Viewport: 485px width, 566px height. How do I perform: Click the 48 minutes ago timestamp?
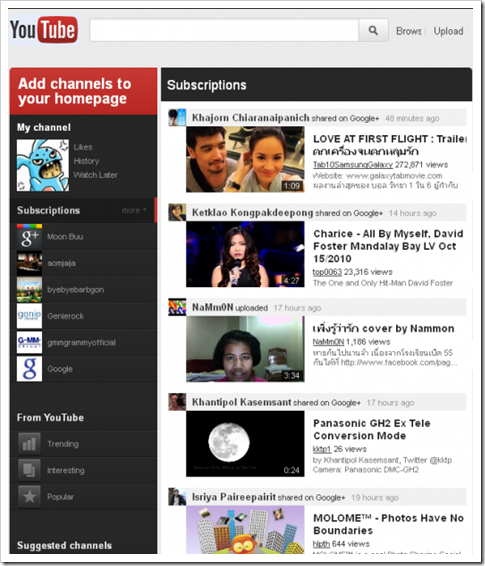(x=412, y=118)
